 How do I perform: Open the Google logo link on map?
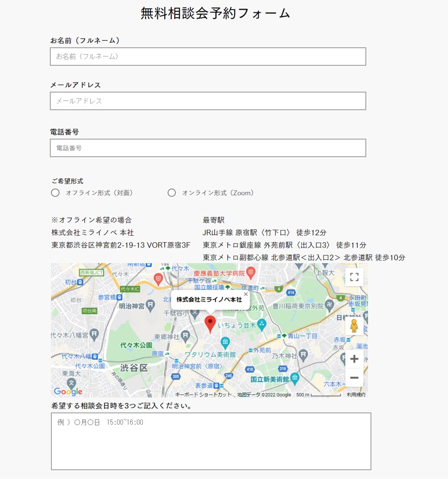tap(68, 391)
